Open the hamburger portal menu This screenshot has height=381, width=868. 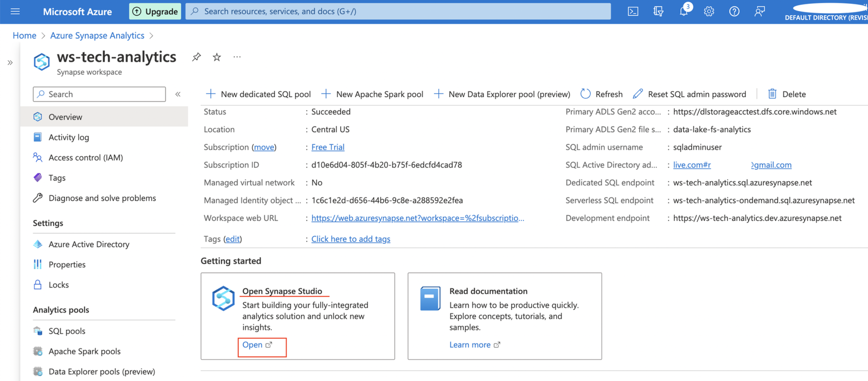click(15, 11)
